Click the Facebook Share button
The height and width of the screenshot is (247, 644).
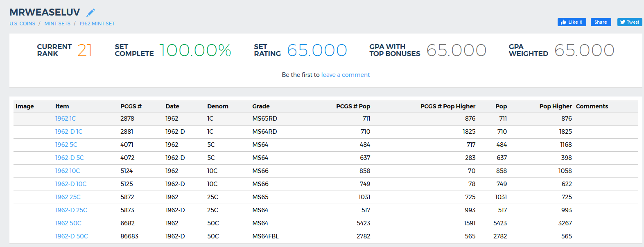pos(601,22)
